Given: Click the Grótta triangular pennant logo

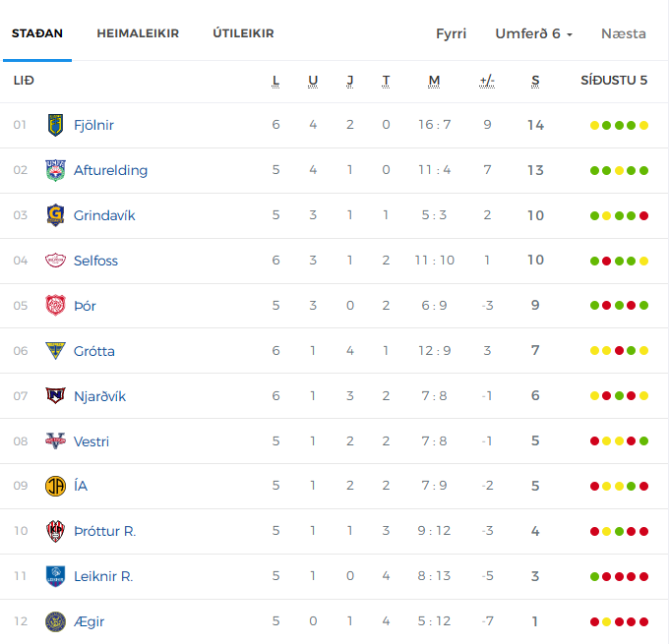Looking at the screenshot, I should (x=55, y=351).
